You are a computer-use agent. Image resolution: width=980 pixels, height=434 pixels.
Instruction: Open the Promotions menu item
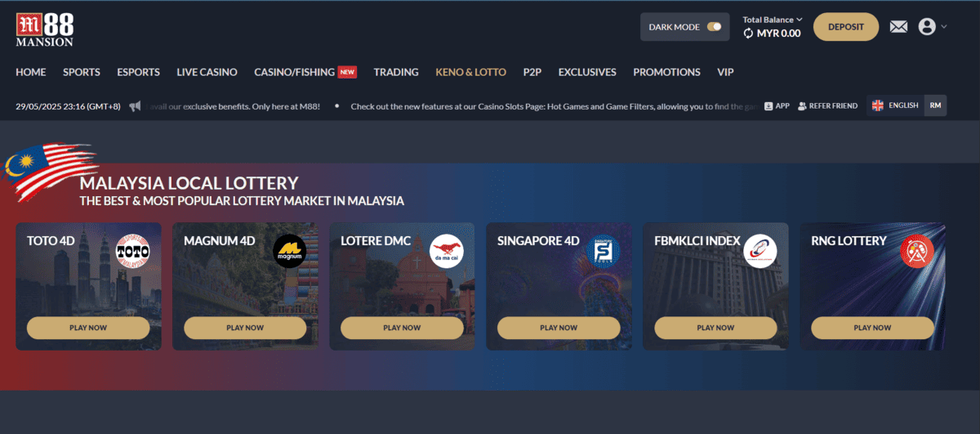[x=666, y=72]
